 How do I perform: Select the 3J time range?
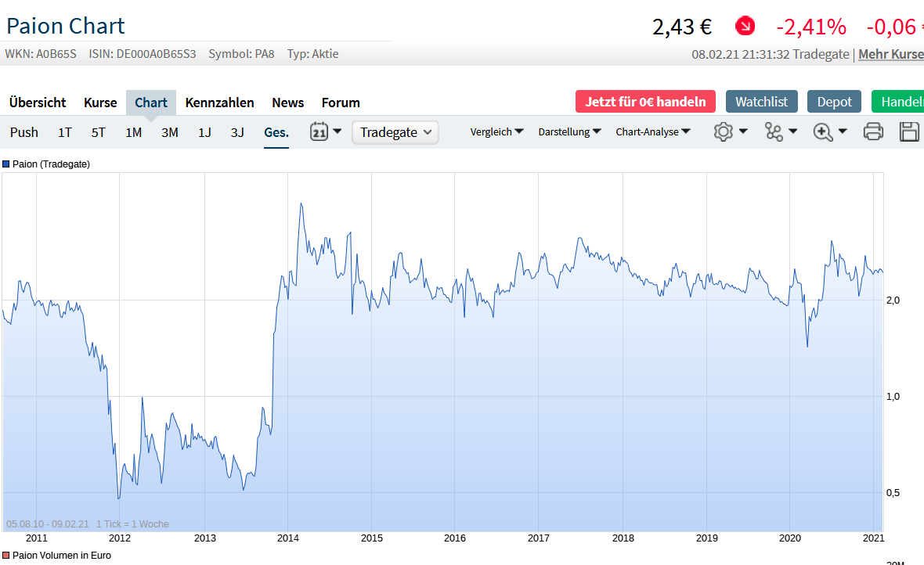point(237,132)
